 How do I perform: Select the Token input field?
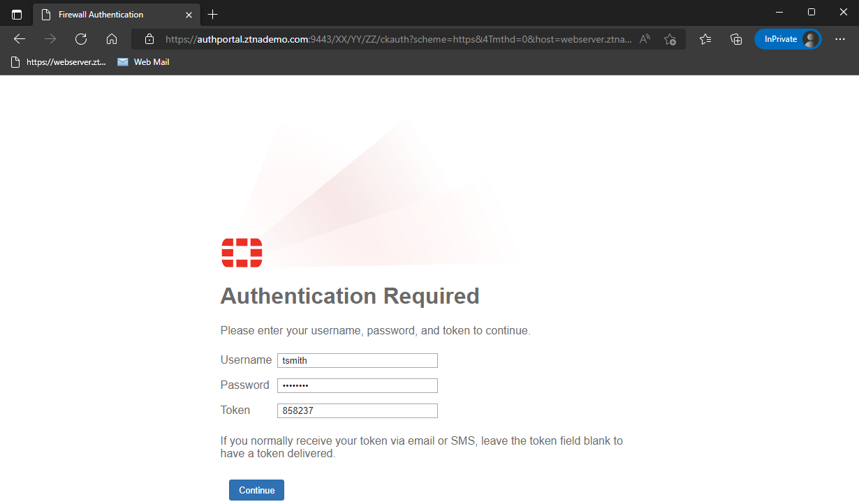[358, 410]
